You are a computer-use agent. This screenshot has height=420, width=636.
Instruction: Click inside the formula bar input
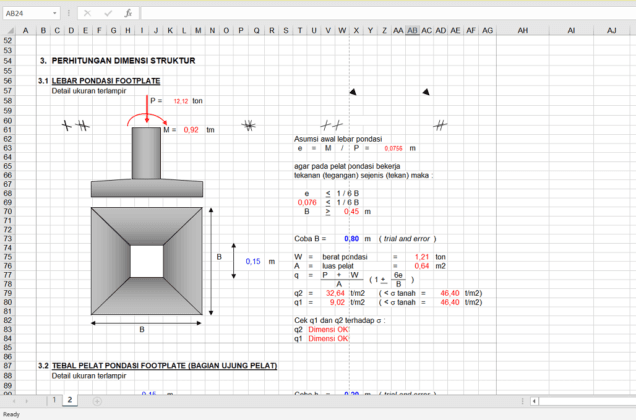pos(380,13)
